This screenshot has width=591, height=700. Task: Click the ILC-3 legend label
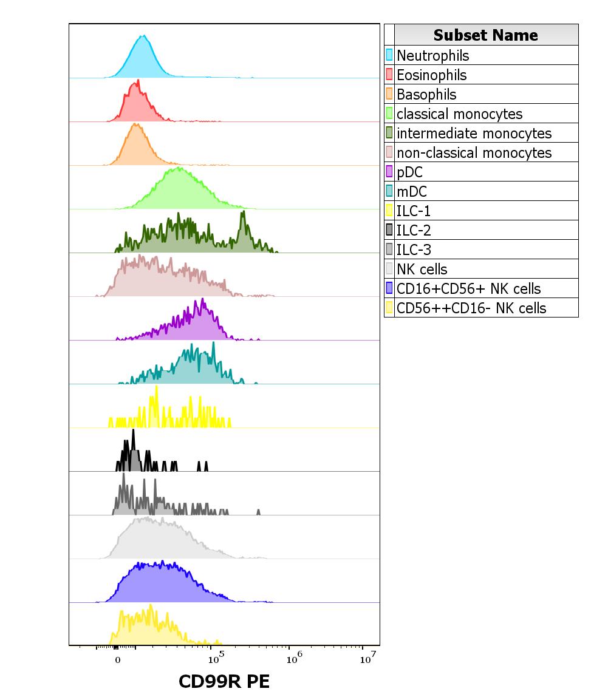pyautogui.click(x=414, y=250)
